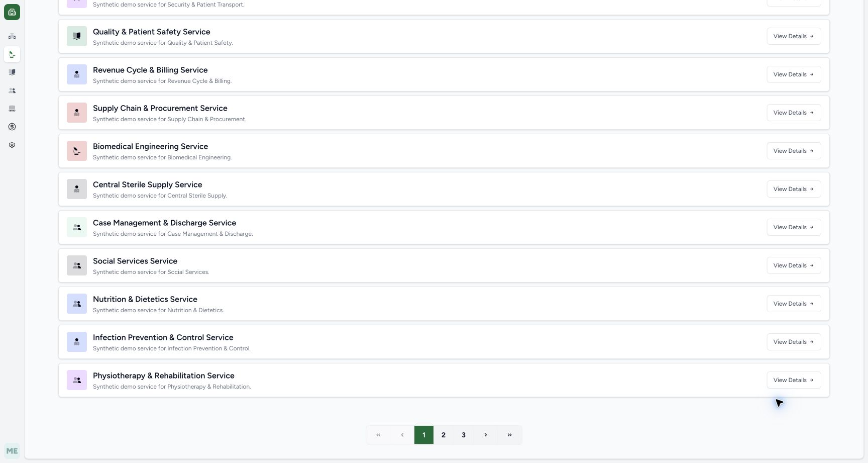Screen dimensions: 868x463
Task: Click the Infection Prevention & Control Service icon
Action: (x=77, y=342)
